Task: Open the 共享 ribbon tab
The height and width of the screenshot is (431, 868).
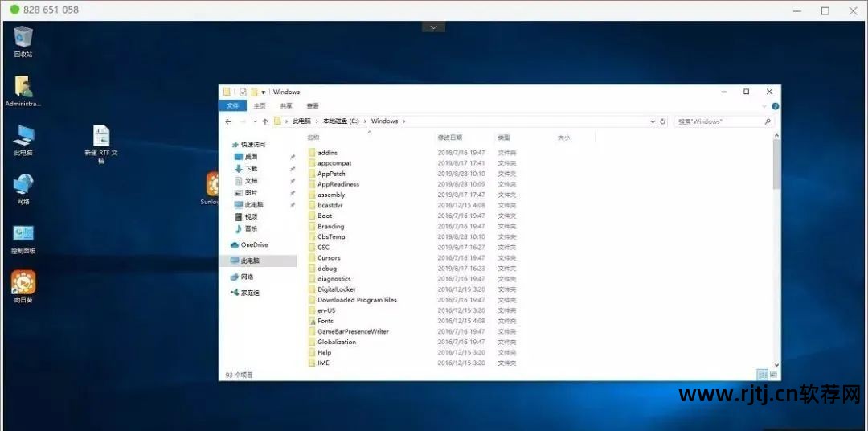Action: point(286,106)
